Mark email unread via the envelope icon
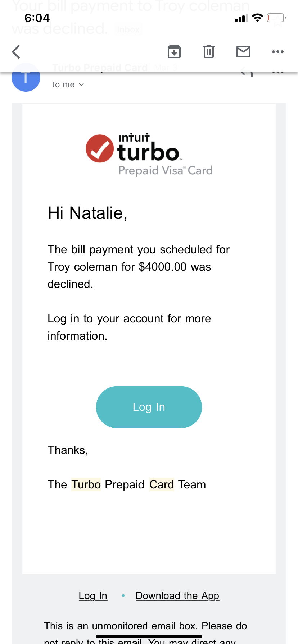Image resolution: width=298 pixels, height=644 pixels. pyautogui.click(x=243, y=52)
